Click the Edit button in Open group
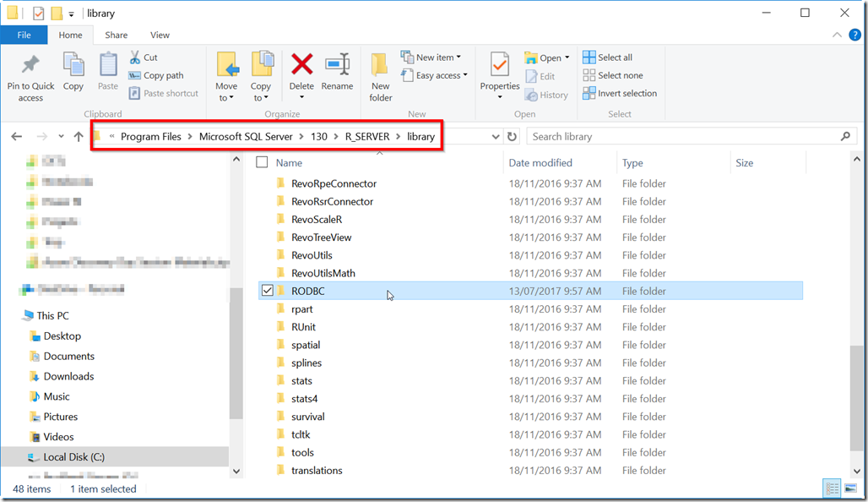Viewport: 868px width, 502px height. (x=540, y=76)
